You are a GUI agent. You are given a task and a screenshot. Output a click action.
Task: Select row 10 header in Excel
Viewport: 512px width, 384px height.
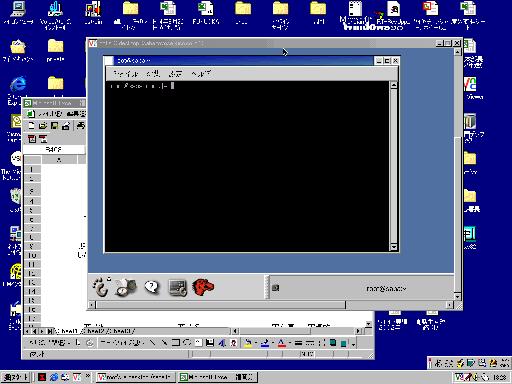32,255
